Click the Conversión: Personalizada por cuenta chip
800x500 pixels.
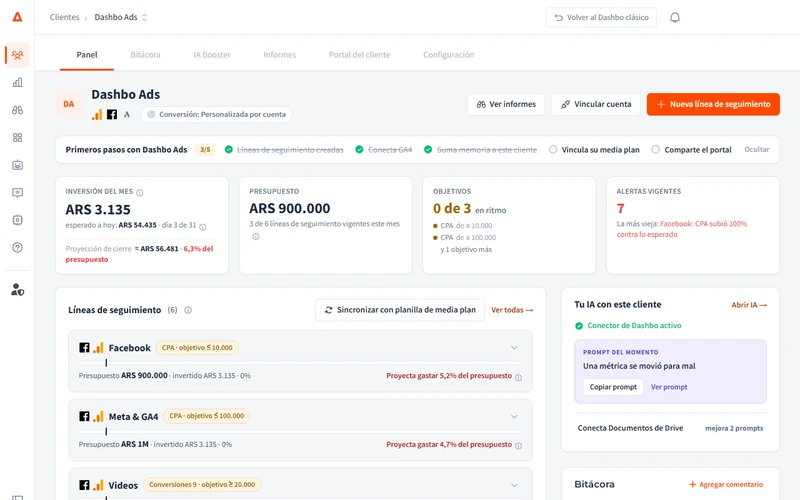[x=216, y=114]
